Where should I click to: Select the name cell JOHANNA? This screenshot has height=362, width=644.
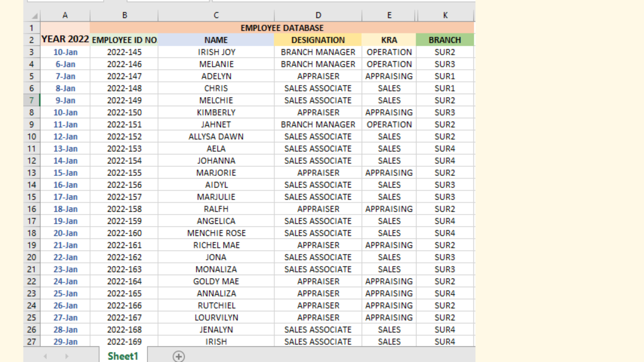(x=216, y=161)
